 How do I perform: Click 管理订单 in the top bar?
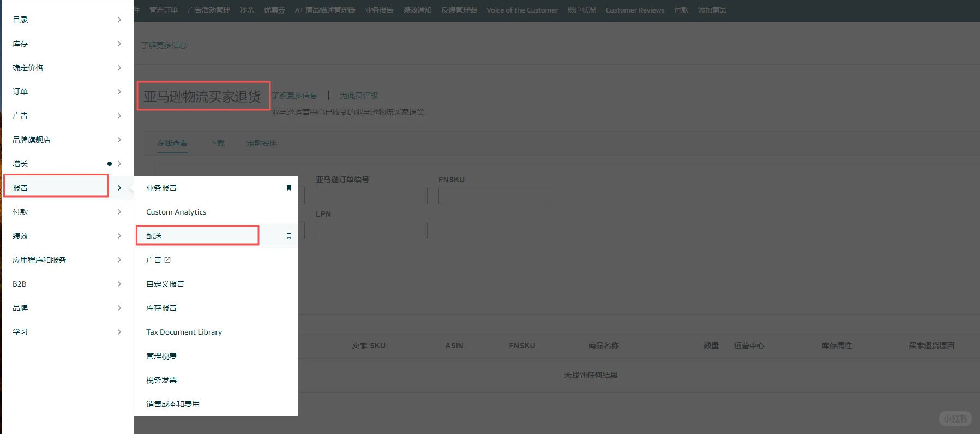pos(164,10)
